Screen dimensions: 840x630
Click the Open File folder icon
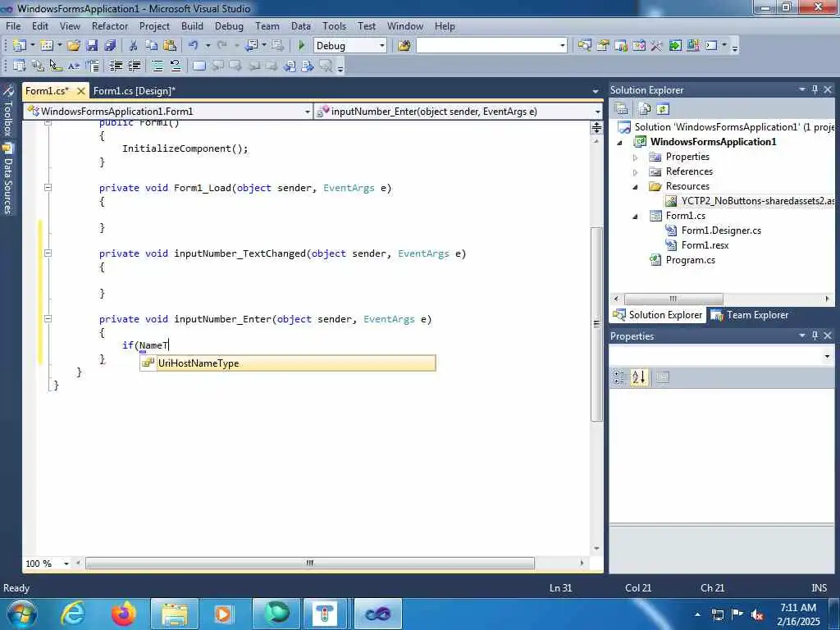74,46
